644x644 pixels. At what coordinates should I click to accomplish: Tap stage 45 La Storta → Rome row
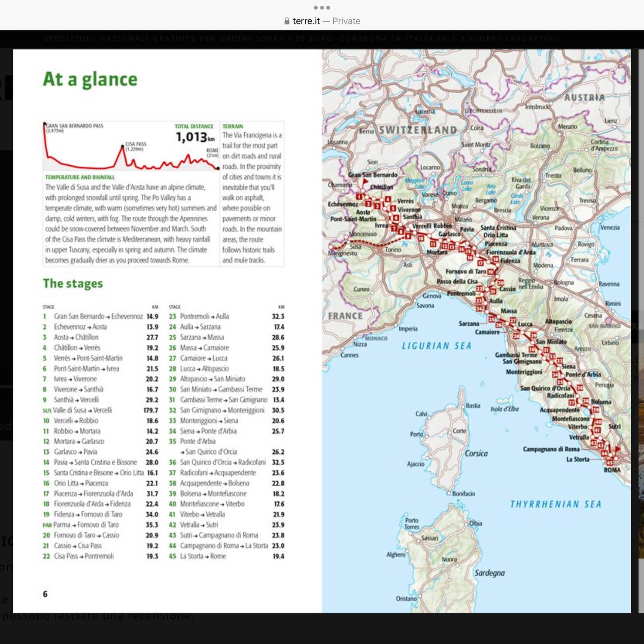(x=227, y=556)
